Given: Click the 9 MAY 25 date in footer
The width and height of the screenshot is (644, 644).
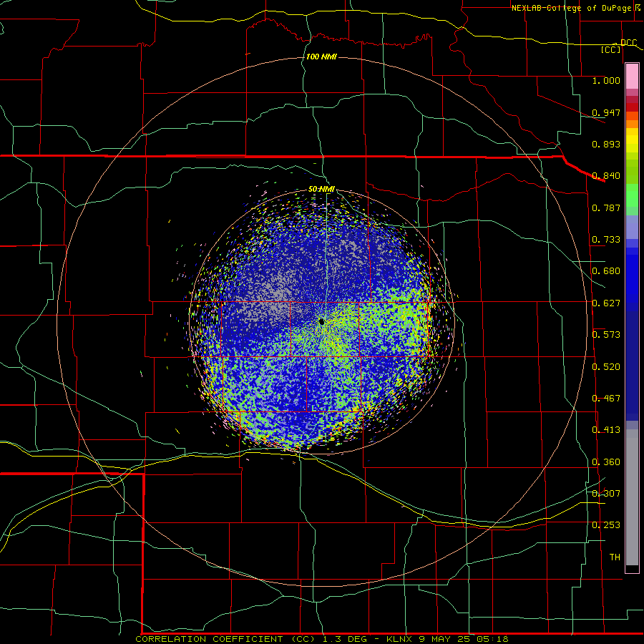Looking at the screenshot, I should [446, 639].
